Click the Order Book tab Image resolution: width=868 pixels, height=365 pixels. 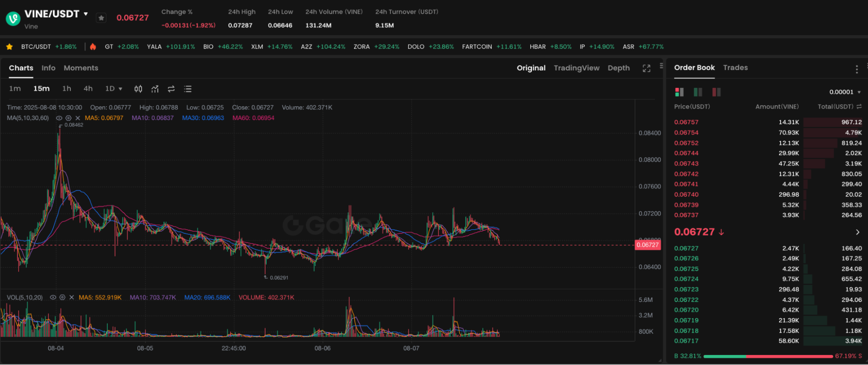click(x=694, y=68)
